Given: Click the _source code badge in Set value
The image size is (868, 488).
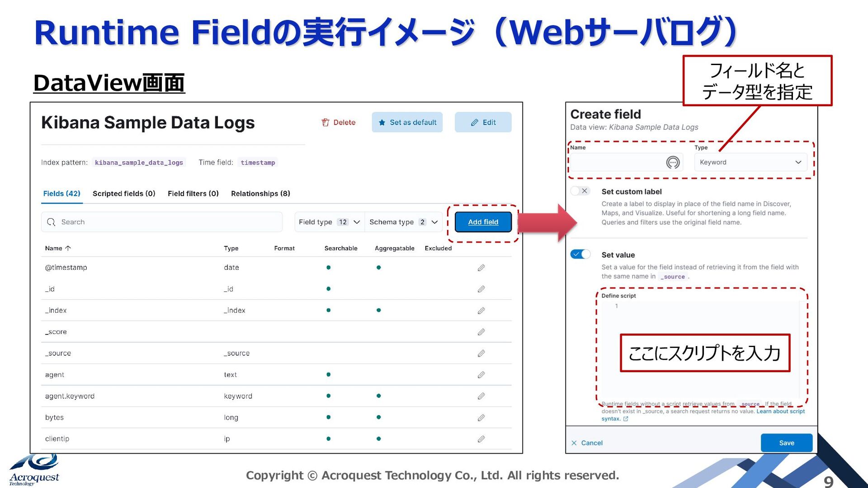Looking at the screenshot, I should (x=672, y=277).
